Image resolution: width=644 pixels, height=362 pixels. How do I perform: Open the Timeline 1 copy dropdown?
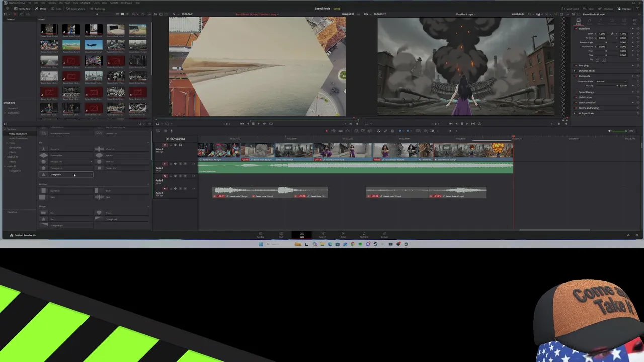pyautogui.click(x=466, y=14)
